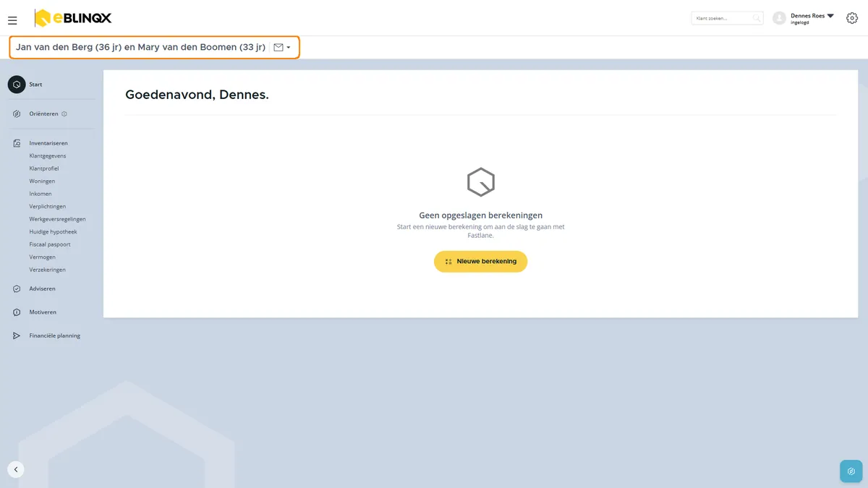The height and width of the screenshot is (488, 868).
Task: Go to Klantgegevens in the sidebar
Action: 48,156
